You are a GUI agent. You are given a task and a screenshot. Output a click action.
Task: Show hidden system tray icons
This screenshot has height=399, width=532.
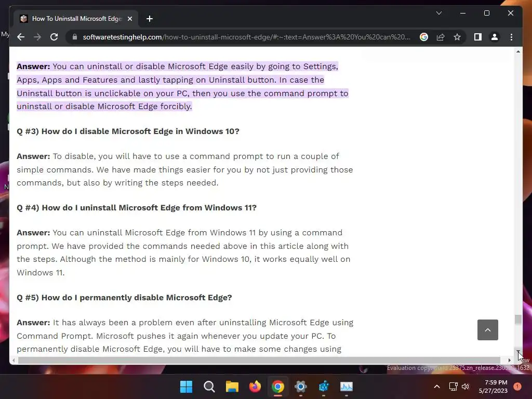(x=437, y=387)
